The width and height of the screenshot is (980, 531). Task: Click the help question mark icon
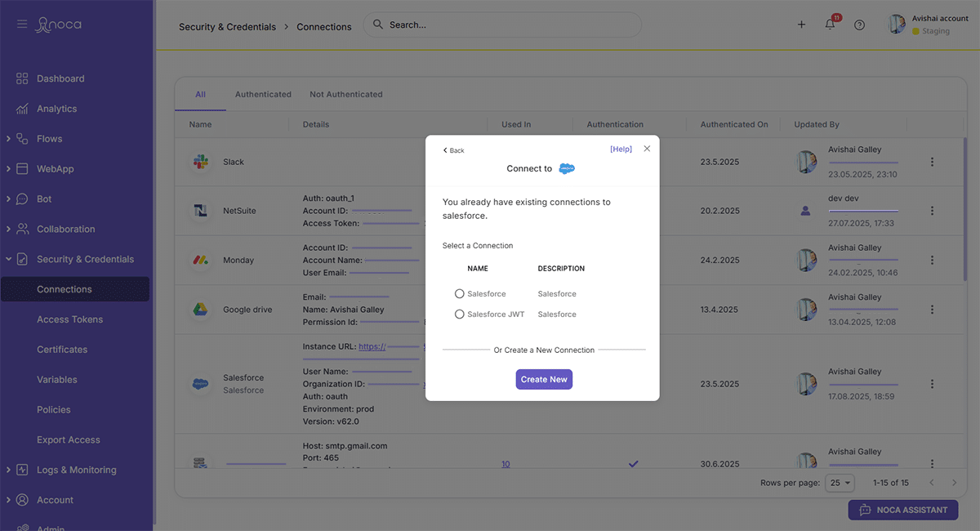tap(859, 25)
